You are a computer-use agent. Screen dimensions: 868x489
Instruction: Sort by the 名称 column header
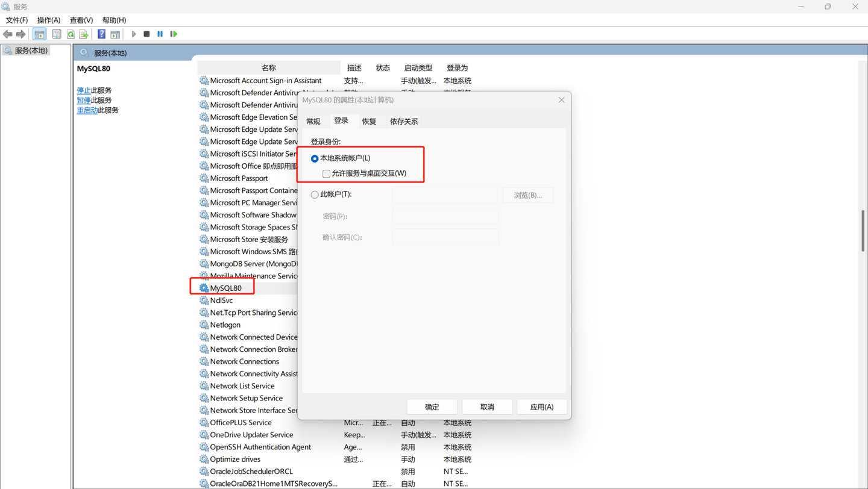click(269, 68)
